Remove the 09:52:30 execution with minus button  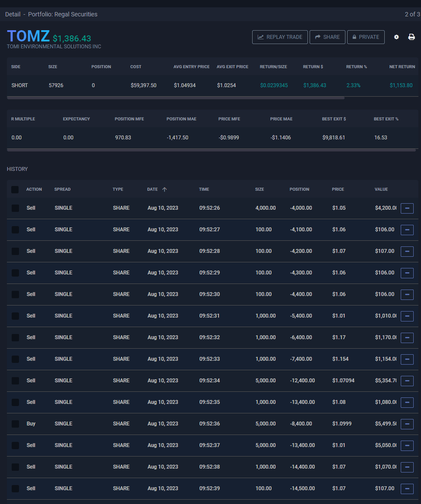click(x=407, y=294)
